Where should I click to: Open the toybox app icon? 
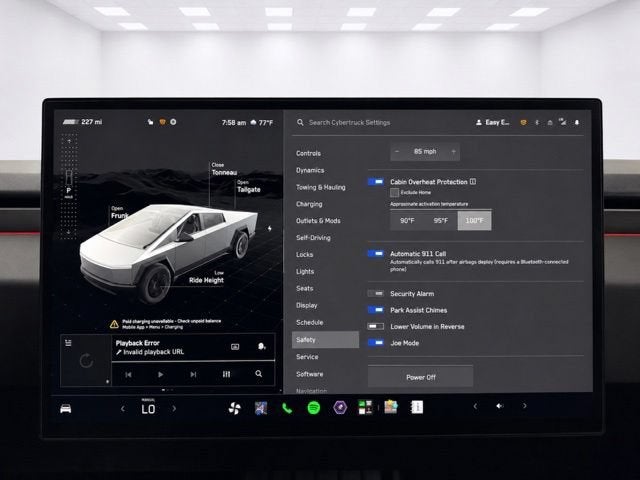(391, 407)
